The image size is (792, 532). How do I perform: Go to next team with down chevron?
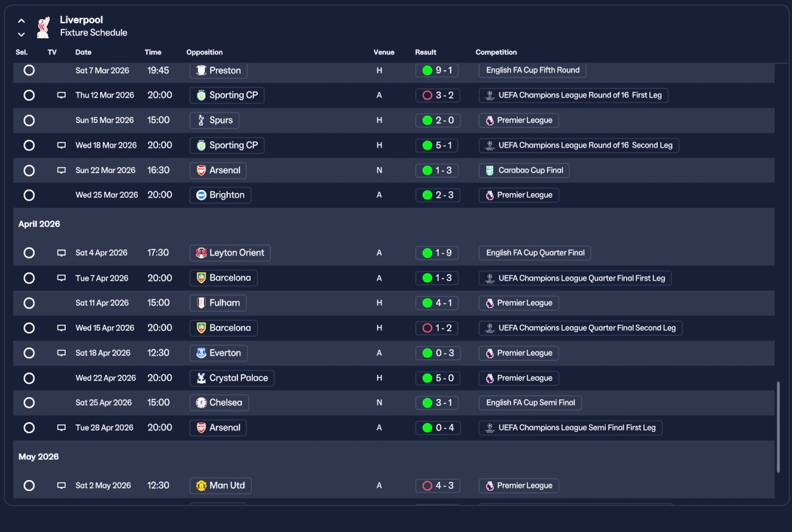point(21,34)
